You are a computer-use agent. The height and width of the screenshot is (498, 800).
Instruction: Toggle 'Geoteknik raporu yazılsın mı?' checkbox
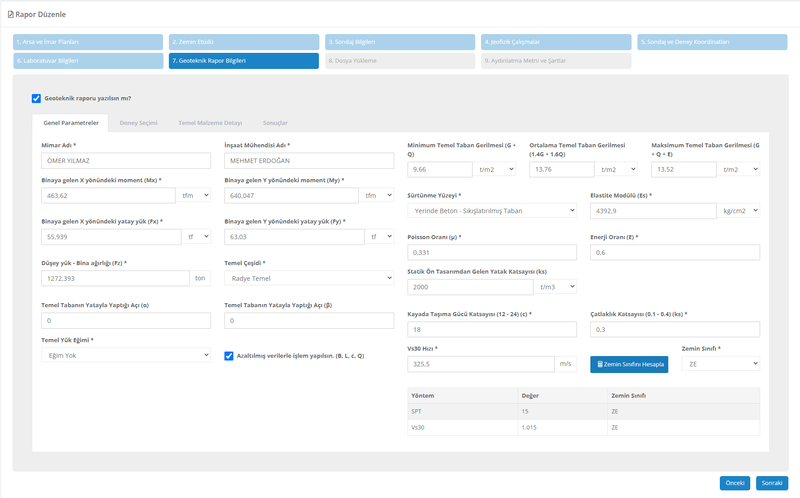(x=36, y=98)
